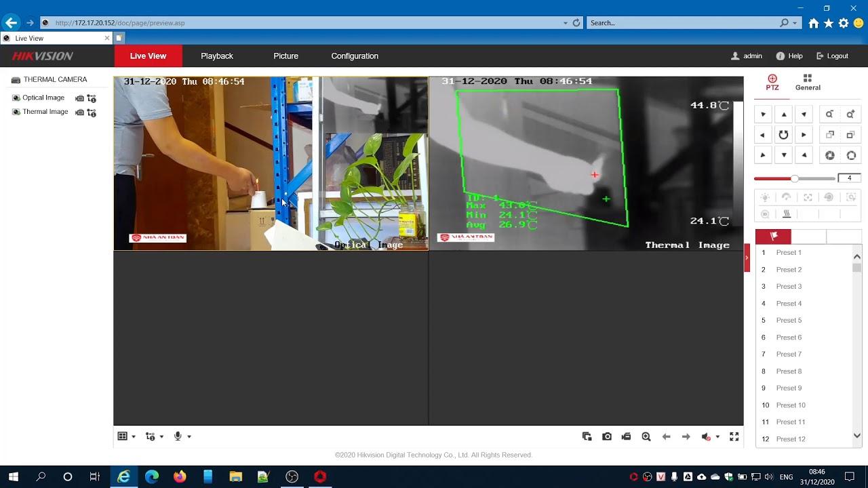Start PTZ auto-scan rotation
This screenshot has height=488, width=868.
tap(784, 135)
